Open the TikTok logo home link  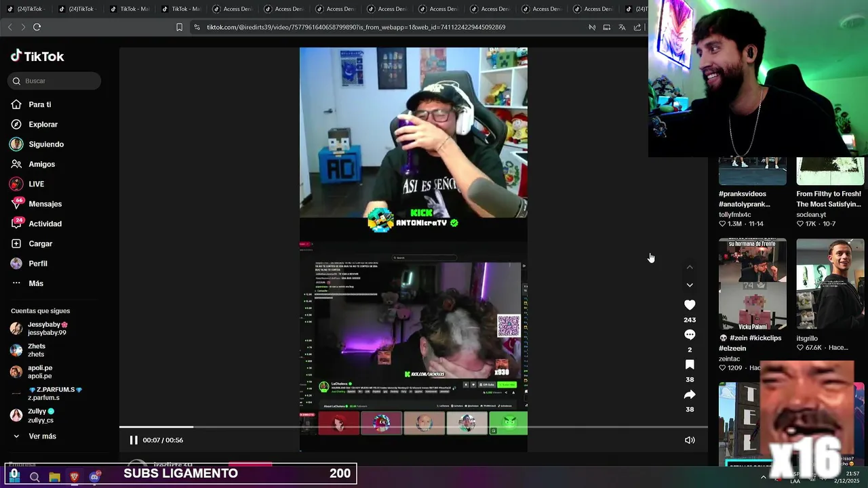[37, 56]
